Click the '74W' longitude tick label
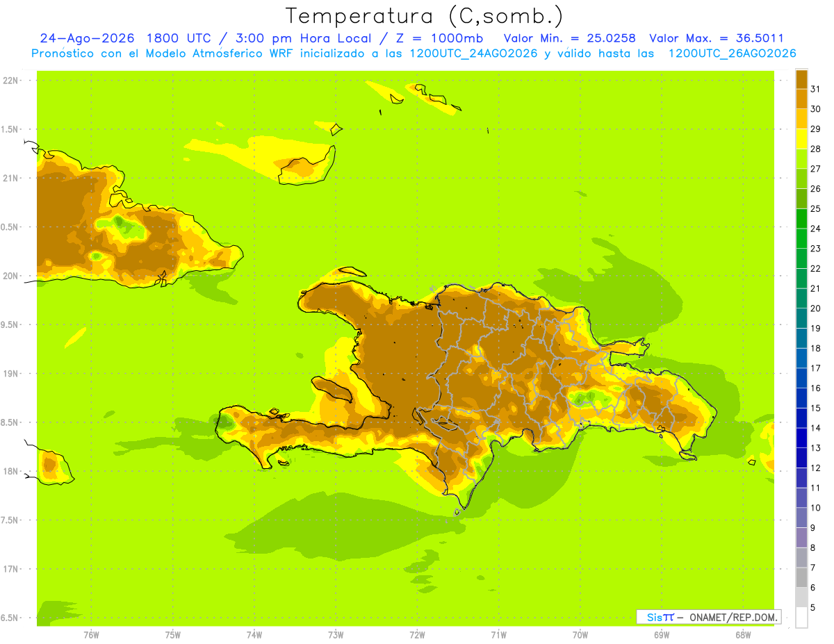This screenshot has width=834, height=644. click(254, 635)
